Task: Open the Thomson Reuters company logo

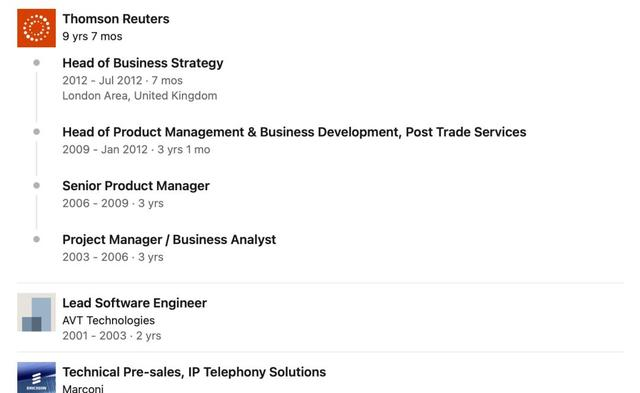Action: (36, 28)
